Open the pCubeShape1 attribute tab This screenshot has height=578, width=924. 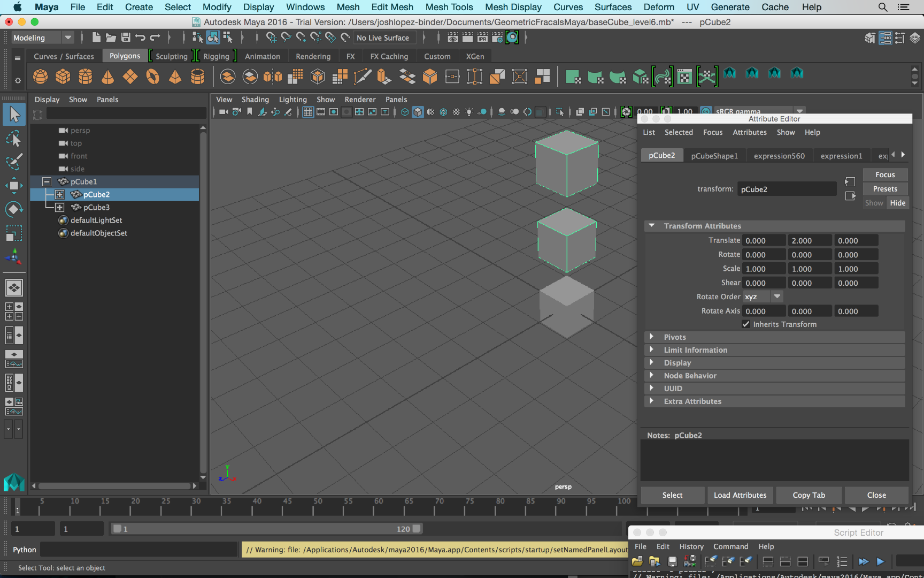(714, 156)
